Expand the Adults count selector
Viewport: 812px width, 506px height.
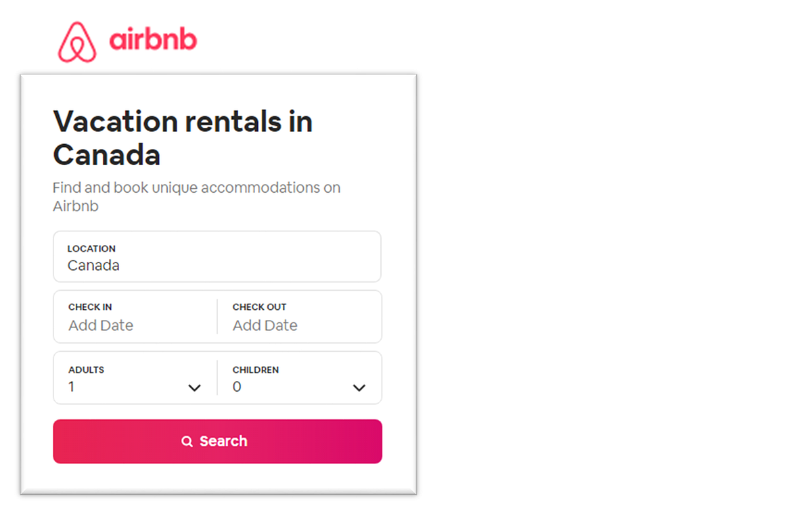[x=195, y=388]
